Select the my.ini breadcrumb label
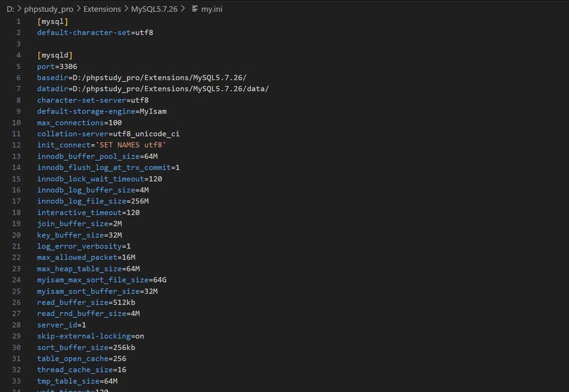The image size is (569, 392). click(x=212, y=9)
